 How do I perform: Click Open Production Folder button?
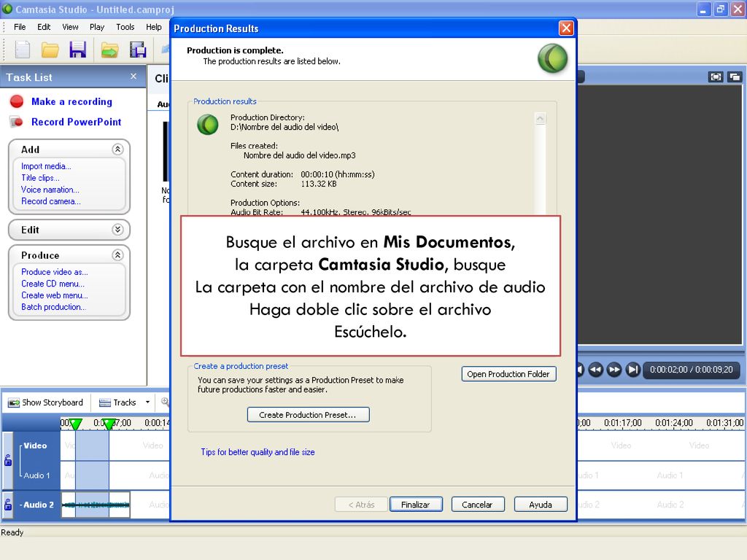[x=508, y=374]
